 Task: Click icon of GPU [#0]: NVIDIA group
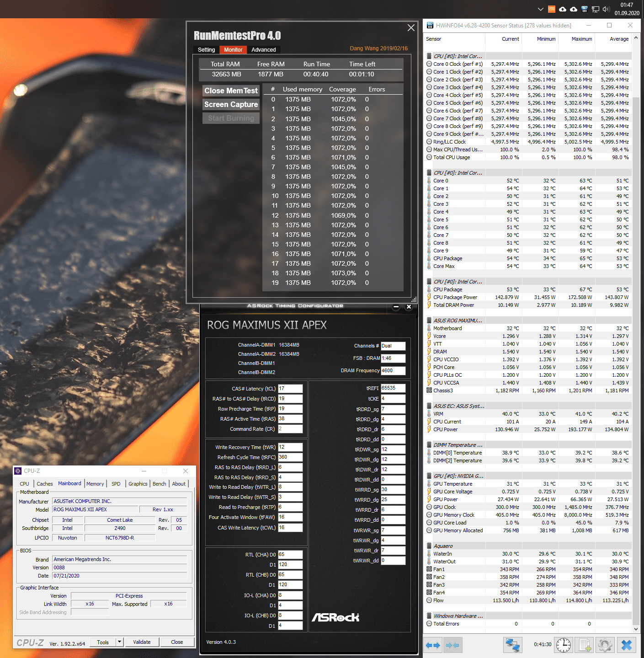429,476
